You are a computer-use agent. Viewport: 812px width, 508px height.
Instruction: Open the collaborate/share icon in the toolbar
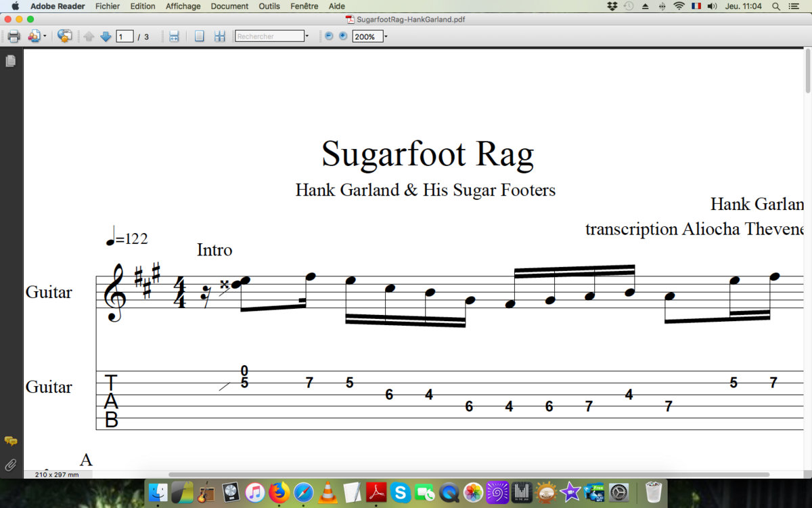tap(34, 37)
